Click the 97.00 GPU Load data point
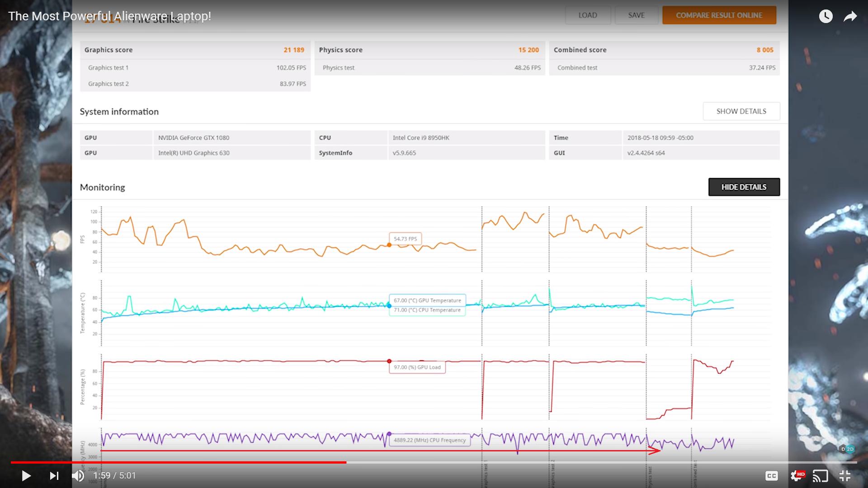Screen dimensions: 868x488 [x=389, y=361]
